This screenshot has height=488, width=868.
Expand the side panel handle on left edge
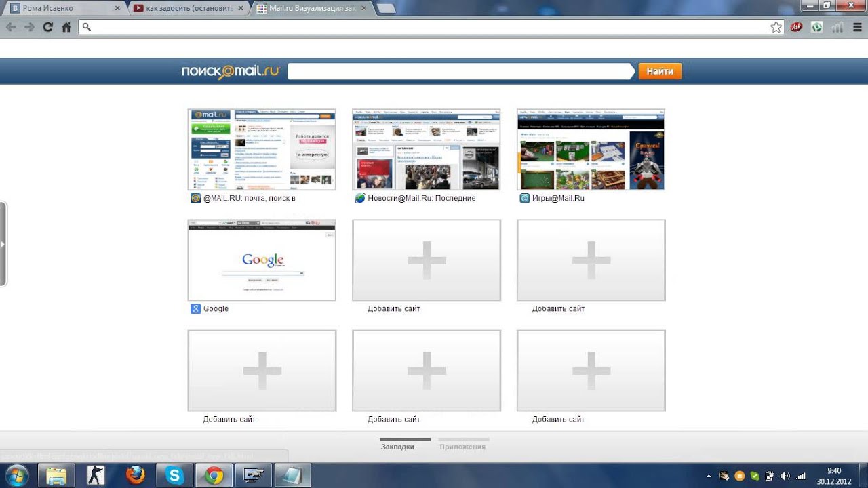click(x=3, y=243)
